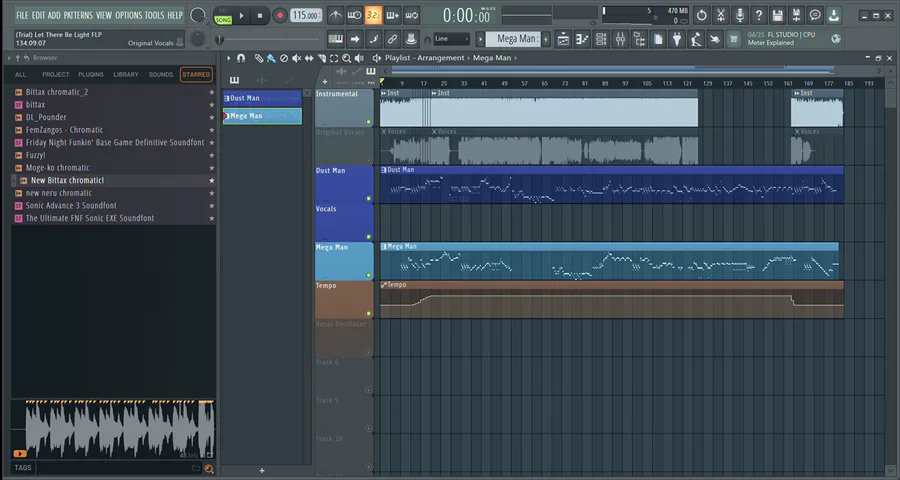Select the playlist playback speaker tool

pos(359,58)
